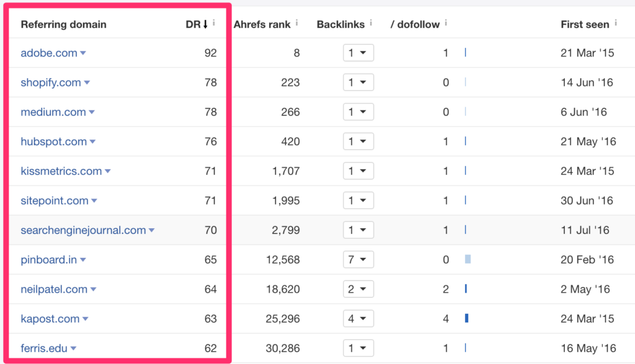Click the Referring domain column header
The image size is (635, 364).
(64, 24)
